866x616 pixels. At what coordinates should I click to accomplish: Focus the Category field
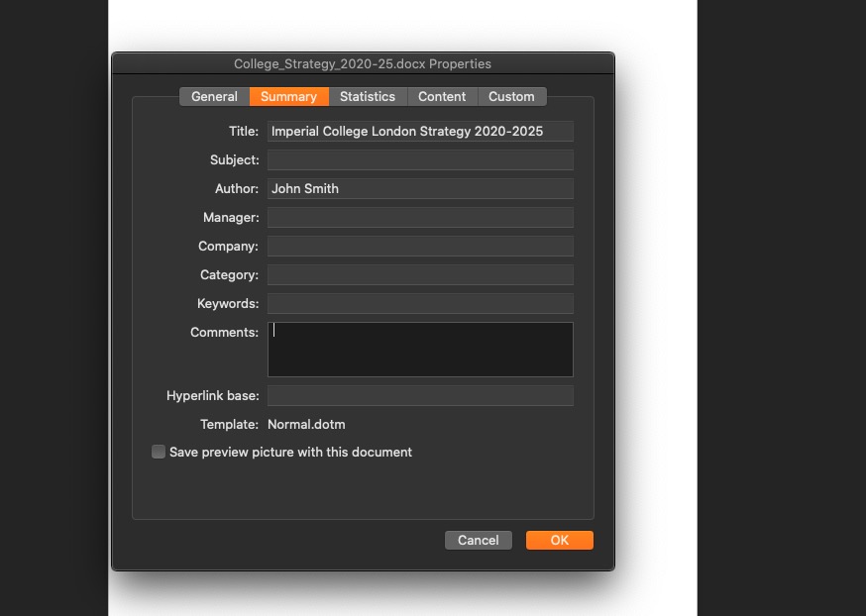(420, 274)
